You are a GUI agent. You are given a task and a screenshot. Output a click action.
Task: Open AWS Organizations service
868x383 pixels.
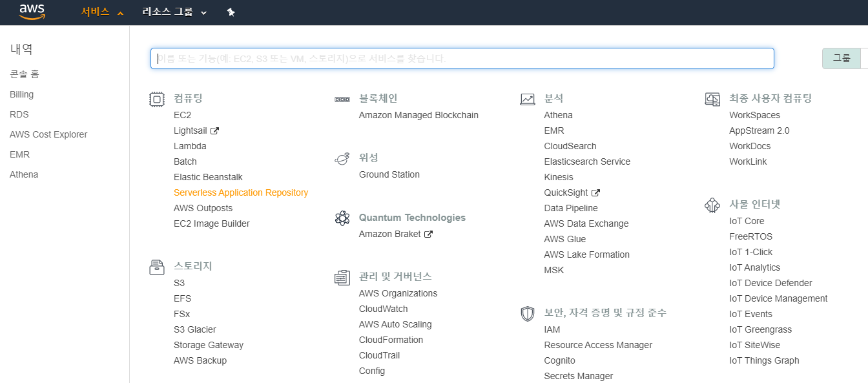398,293
